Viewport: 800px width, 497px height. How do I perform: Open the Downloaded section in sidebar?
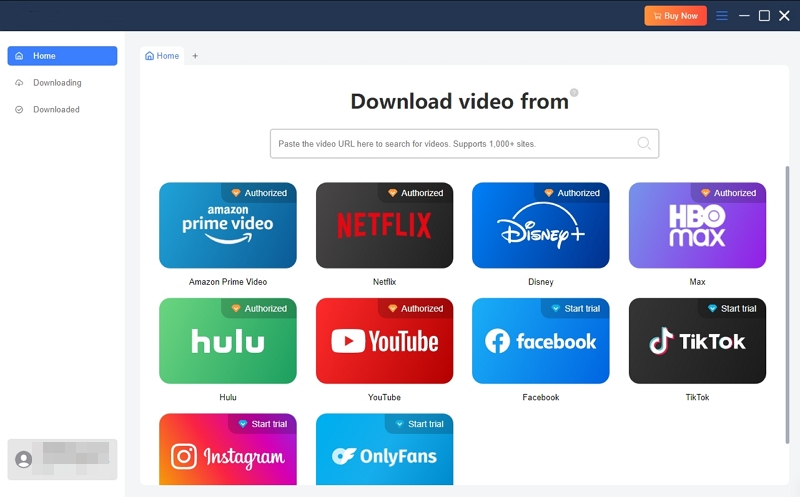62,109
